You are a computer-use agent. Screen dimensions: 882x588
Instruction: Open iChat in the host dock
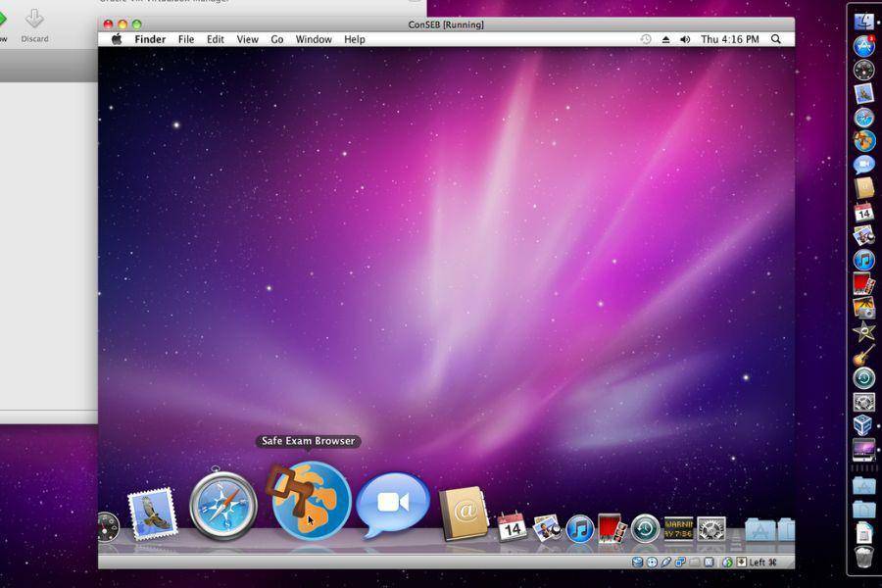point(864,165)
